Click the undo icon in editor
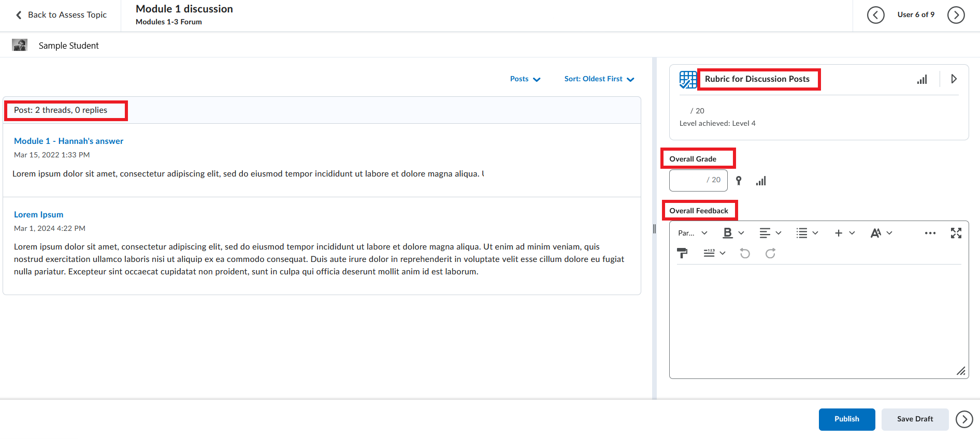The image size is (980, 439). [745, 253]
